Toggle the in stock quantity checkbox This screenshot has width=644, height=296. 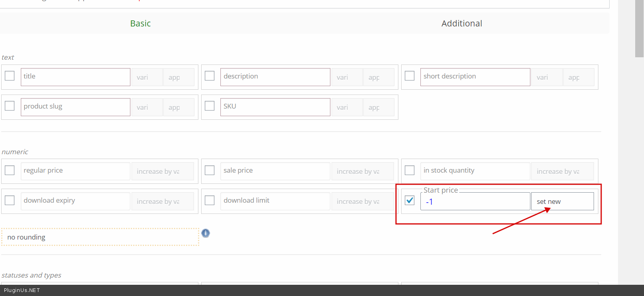tap(410, 170)
